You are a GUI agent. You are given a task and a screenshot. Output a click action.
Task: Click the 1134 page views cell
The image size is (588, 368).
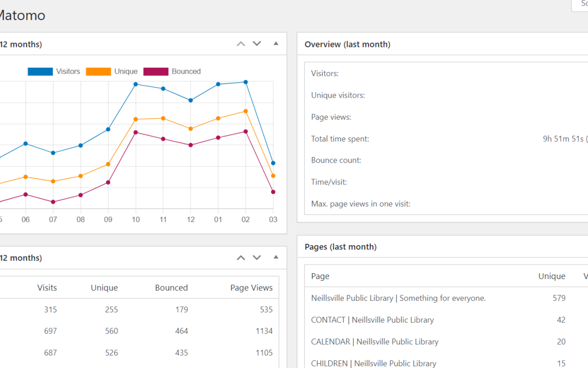point(264,331)
